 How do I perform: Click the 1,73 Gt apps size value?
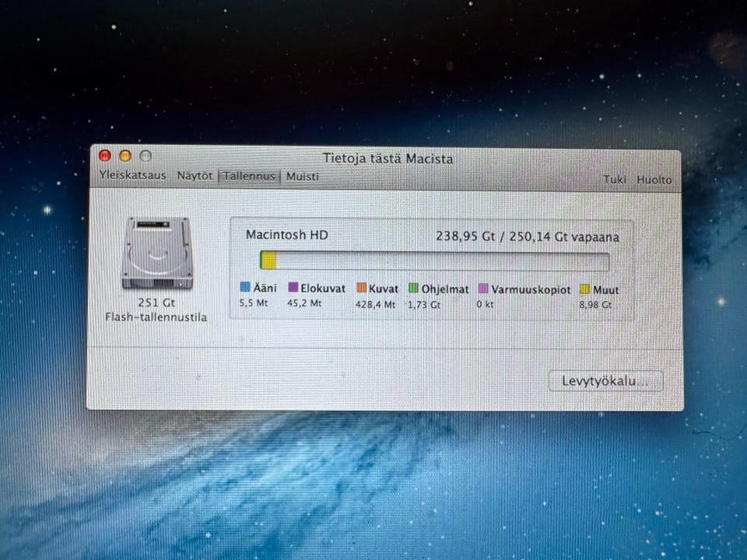coord(424,305)
